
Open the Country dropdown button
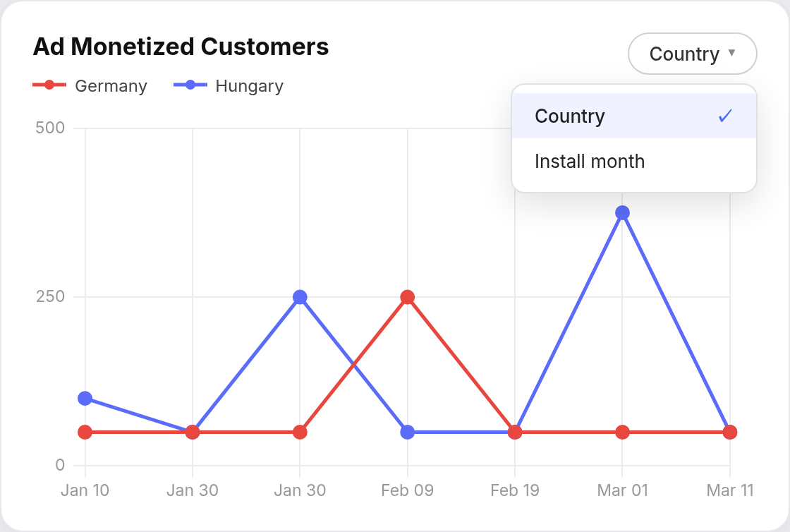[692, 54]
